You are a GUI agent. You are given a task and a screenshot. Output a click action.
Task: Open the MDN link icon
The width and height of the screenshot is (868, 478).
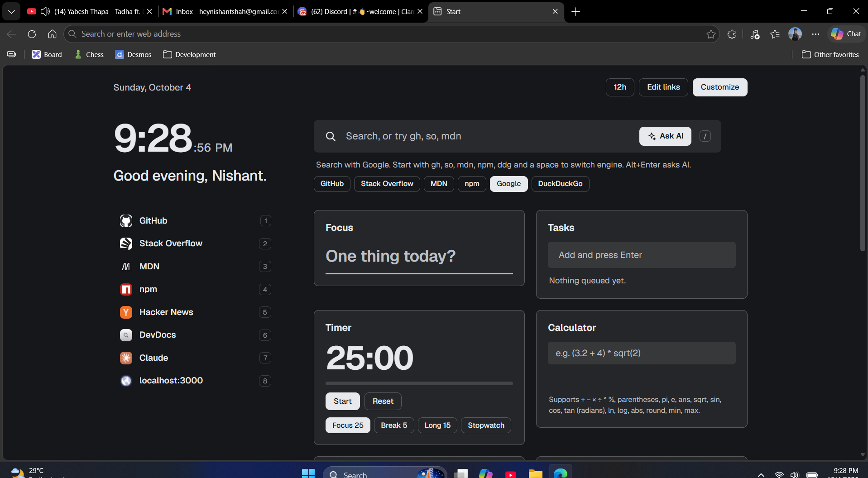[x=126, y=267]
